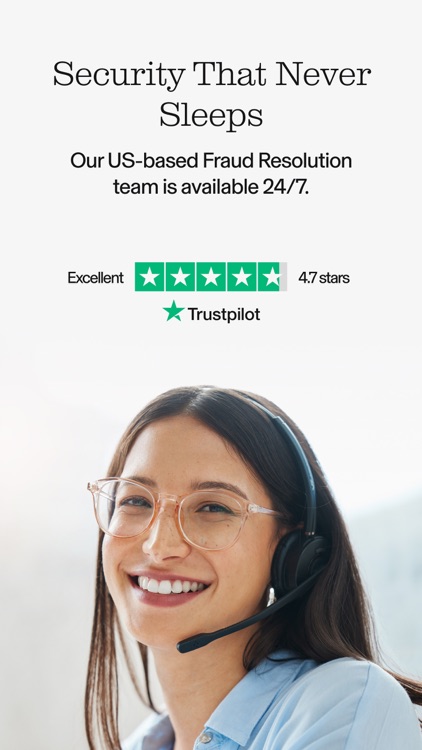This screenshot has width=422, height=750.
Task: Click the 'Excellent' rating label
Action: click(x=96, y=277)
